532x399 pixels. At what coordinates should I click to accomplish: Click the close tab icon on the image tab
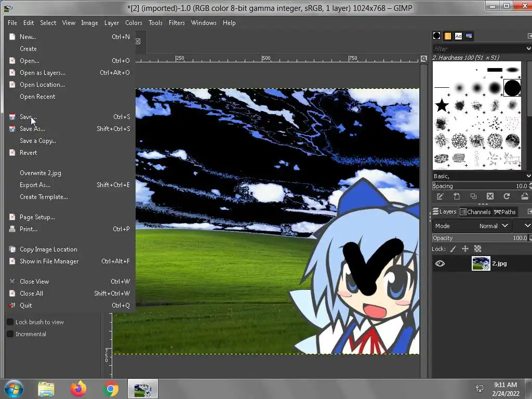pyautogui.click(x=138, y=41)
